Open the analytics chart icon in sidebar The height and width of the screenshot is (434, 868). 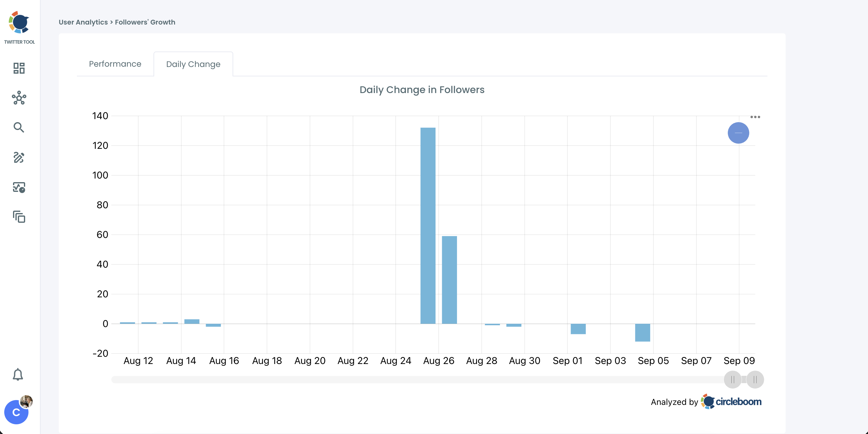coord(19,187)
